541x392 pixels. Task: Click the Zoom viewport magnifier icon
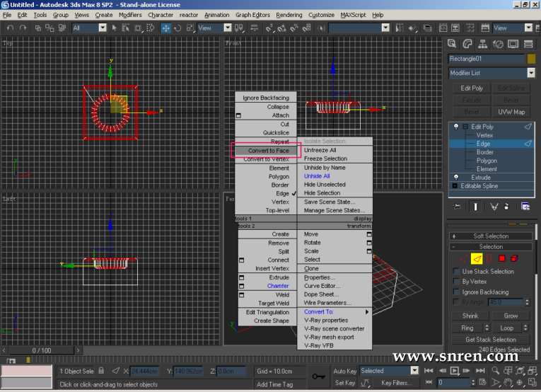tap(496, 371)
